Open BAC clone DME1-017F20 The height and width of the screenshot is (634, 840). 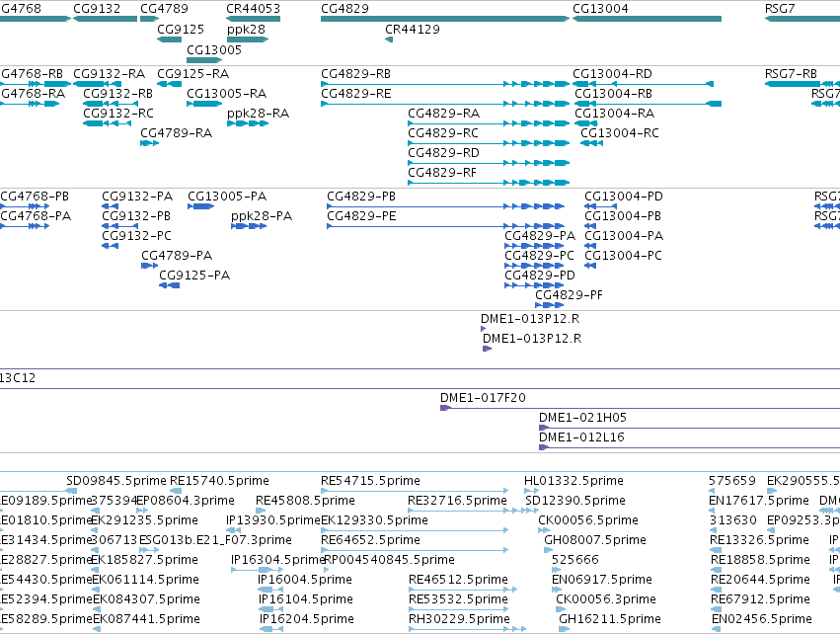tap(483, 398)
